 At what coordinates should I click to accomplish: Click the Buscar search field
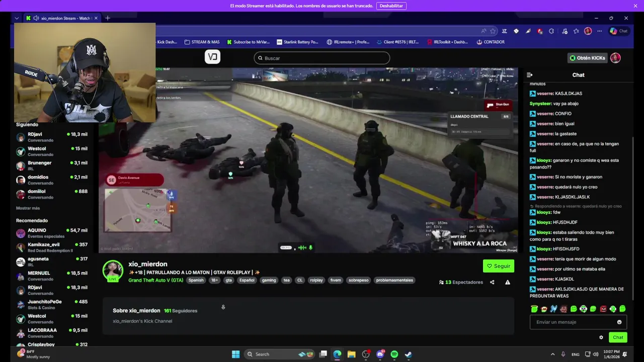(x=322, y=58)
